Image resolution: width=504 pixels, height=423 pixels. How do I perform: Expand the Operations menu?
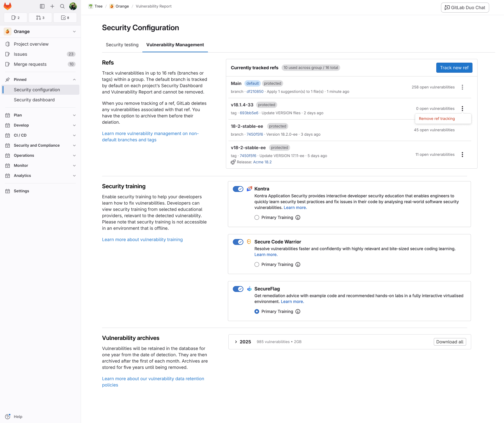(x=74, y=155)
